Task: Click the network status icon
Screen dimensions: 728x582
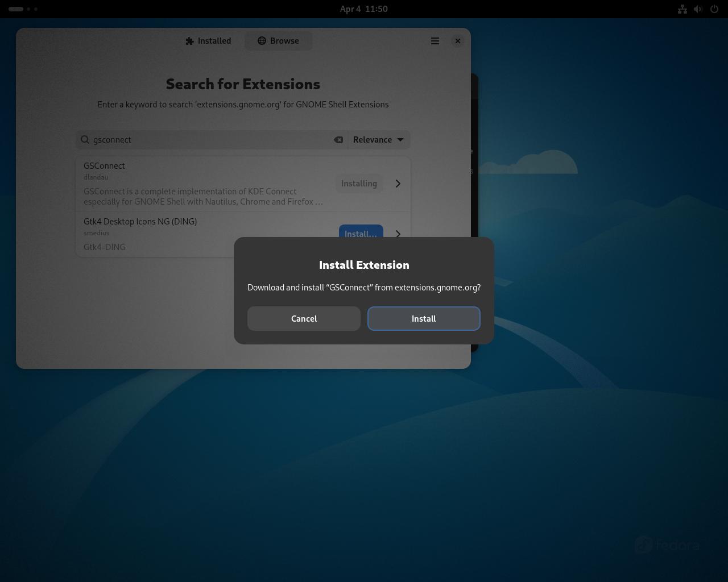Action: click(x=682, y=9)
